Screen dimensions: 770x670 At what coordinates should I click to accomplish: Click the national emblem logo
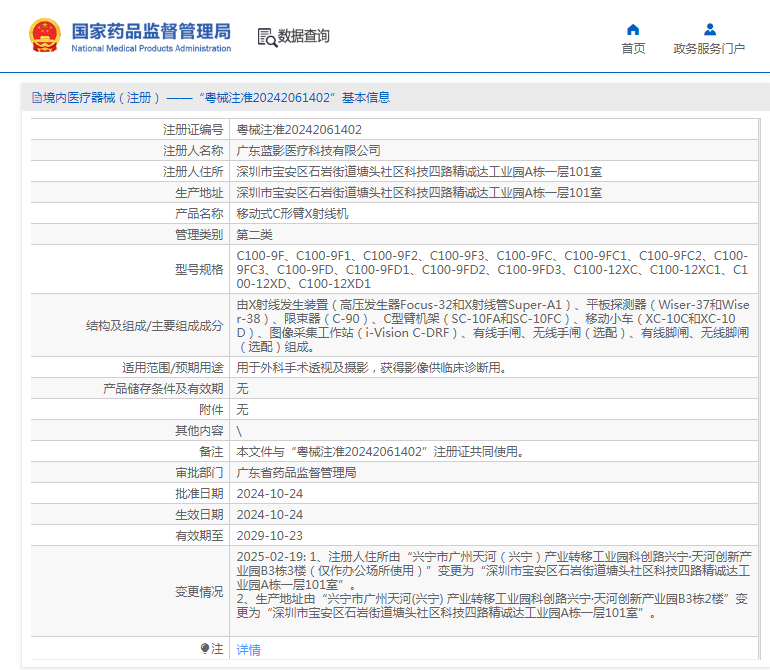click(x=45, y=35)
